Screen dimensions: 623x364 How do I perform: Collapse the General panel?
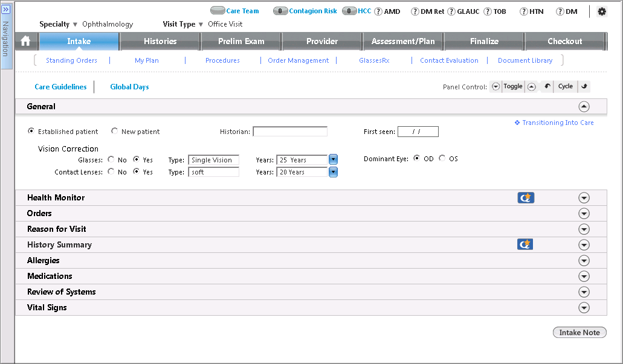(584, 106)
